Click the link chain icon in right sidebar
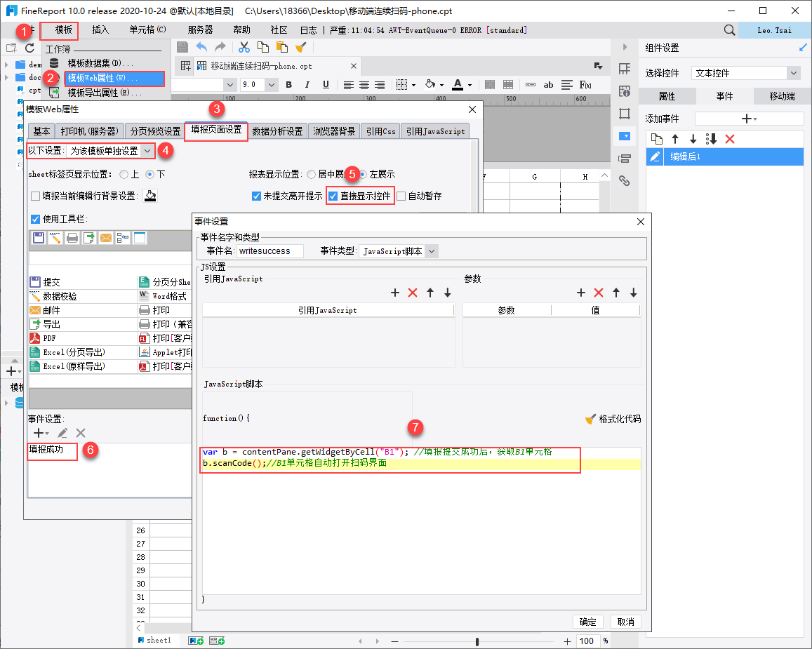The width and height of the screenshot is (812, 649). coord(624,180)
